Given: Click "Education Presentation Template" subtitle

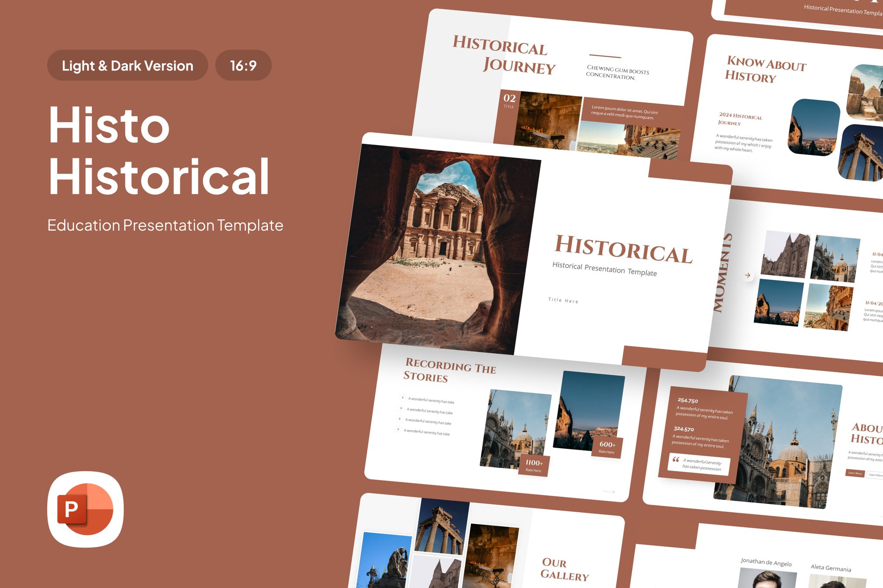Looking at the screenshot, I should pyautogui.click(x=165, y=225).
